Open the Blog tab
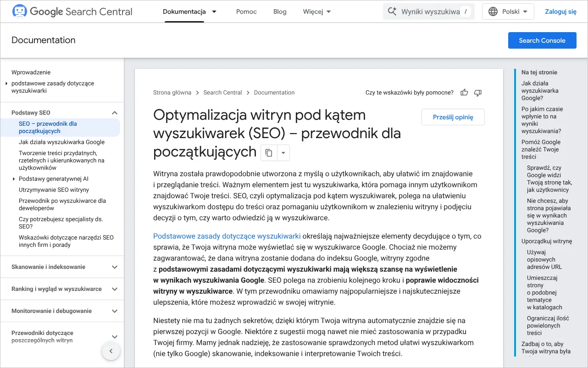The height and width of the screenshot is (368, 588). [280, 11]
